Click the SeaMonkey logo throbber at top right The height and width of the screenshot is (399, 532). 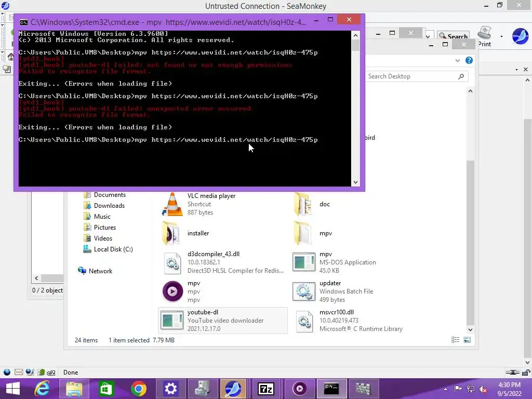pyautogui.click(x=520, y=36)
